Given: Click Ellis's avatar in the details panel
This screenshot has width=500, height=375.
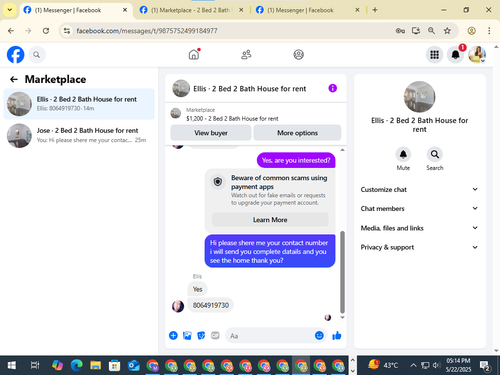Looking at the screenshot, I should 419,97.
